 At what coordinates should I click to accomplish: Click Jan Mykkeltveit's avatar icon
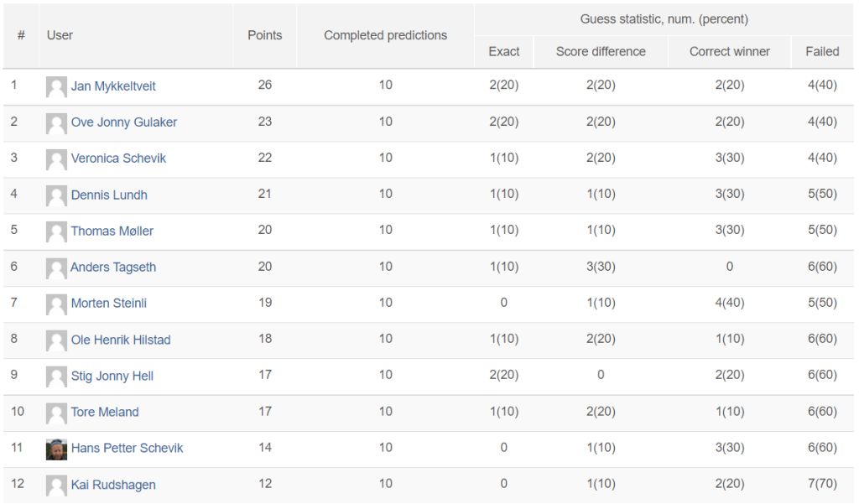56,86
